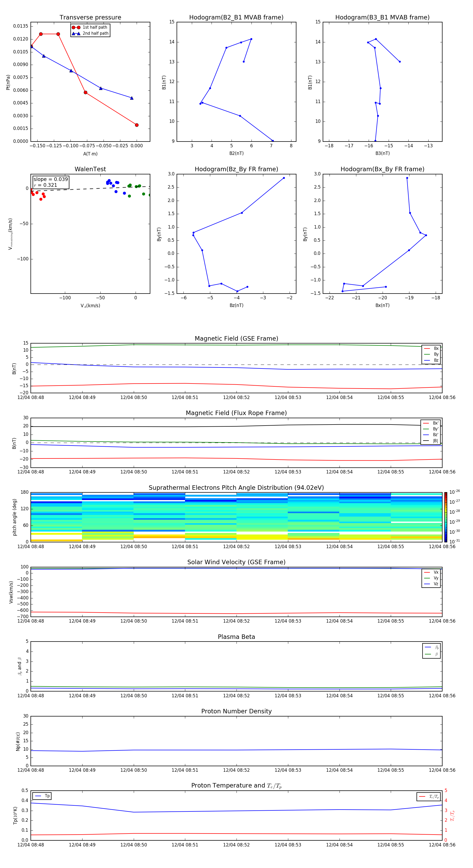Select the '2nd half path' legend entry

tap(90, 33)
